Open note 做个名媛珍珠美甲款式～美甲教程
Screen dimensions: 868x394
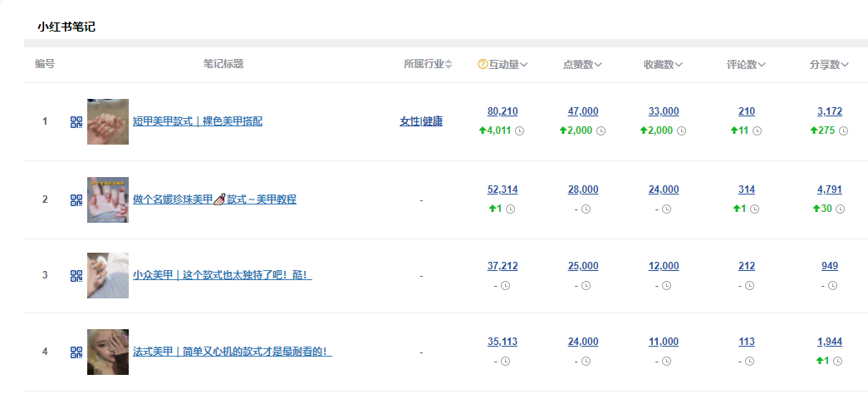point(215,199)
